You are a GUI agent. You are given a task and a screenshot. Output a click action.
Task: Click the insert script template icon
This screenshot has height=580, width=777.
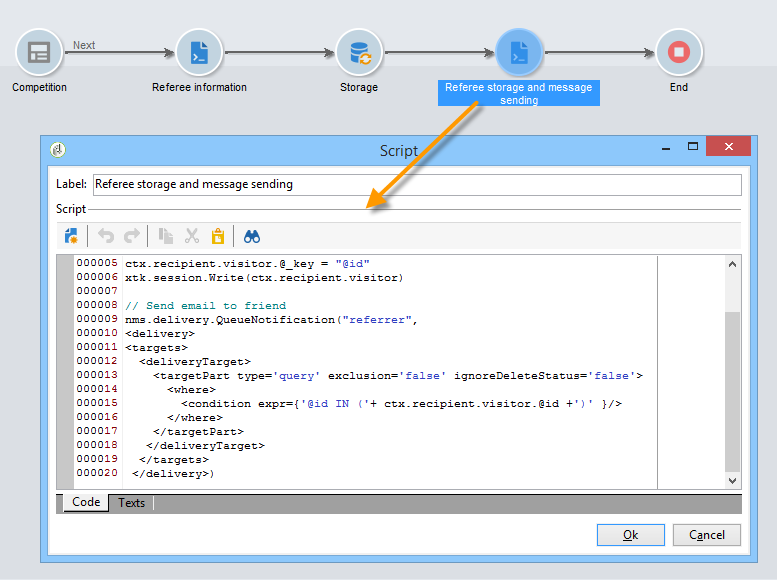click(x=72, y=236)
